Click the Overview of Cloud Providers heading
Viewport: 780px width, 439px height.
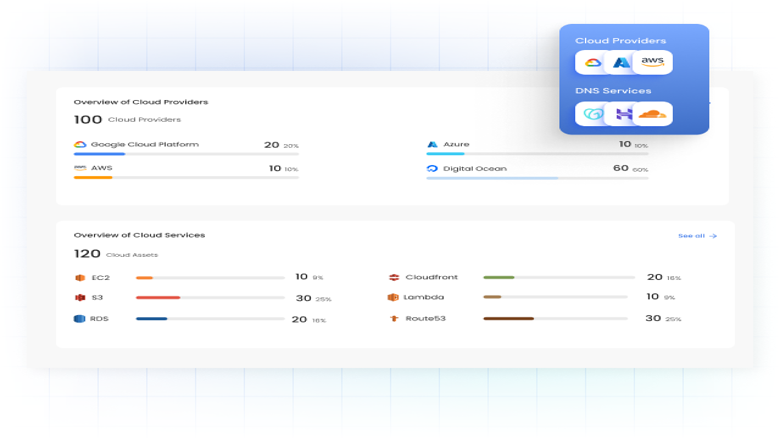141,102
